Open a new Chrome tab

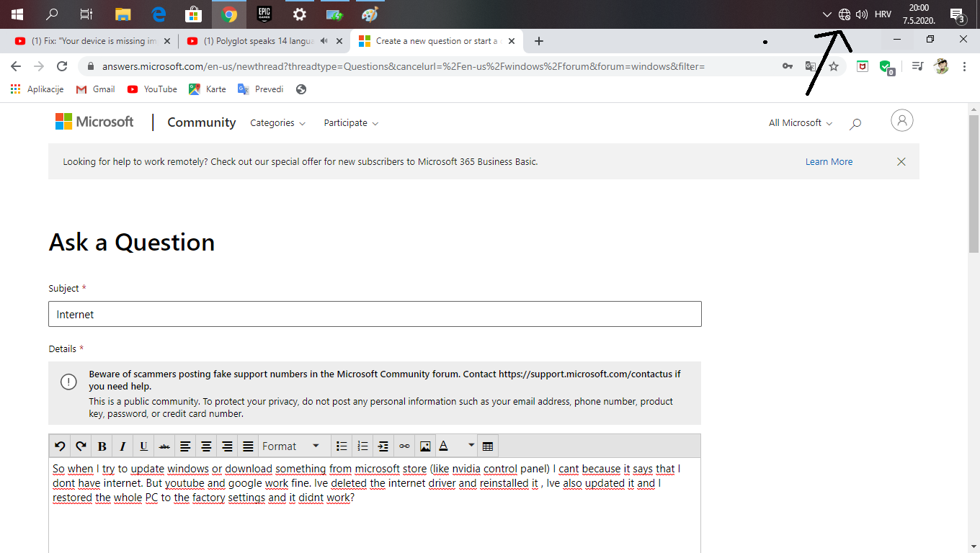coord(539,41)
